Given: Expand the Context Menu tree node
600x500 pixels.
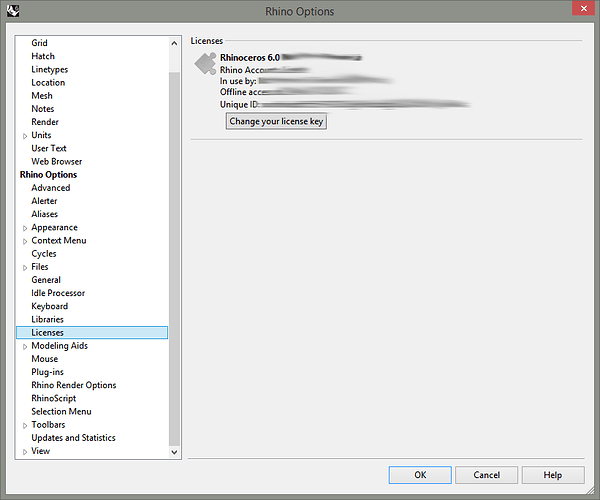Looking at the screenshot, I should point(25,241).
